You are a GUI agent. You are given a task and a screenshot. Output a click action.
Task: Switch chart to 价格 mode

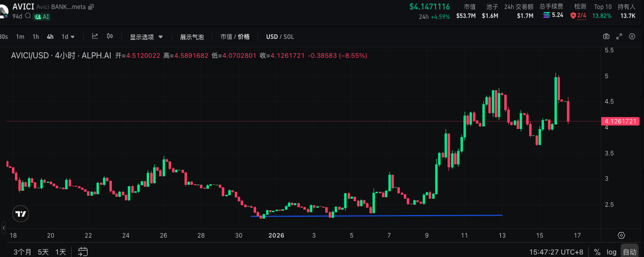pyautogui.click(x=244, y=37)
